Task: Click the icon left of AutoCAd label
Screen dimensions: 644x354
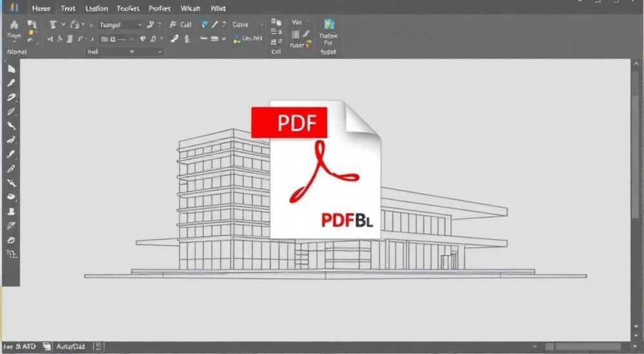Action: [47, 347]
